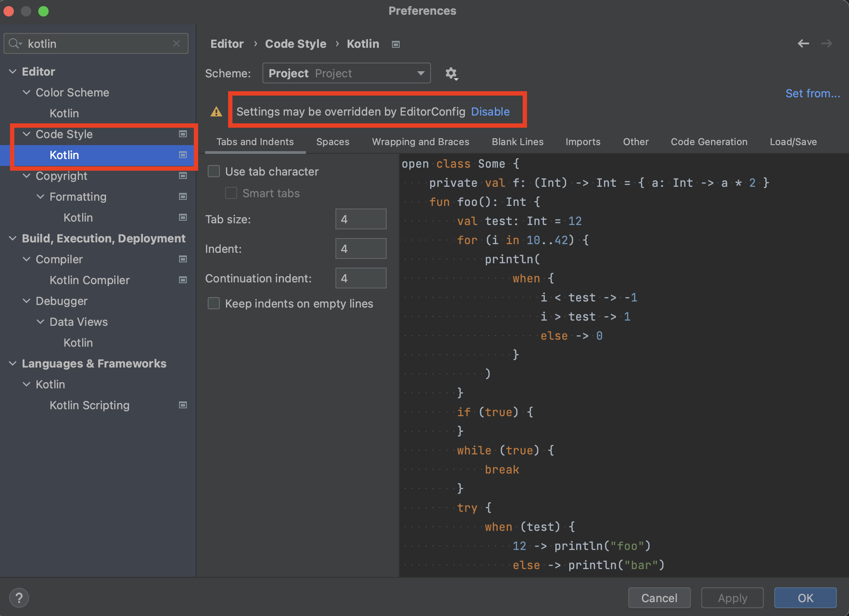
Task: Click the Cancel button
Action: [659, 598]
